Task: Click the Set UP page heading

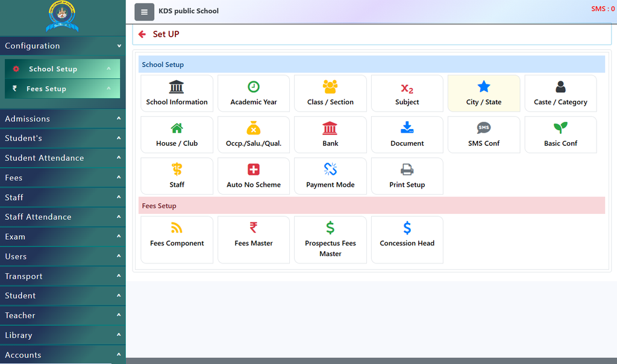Action: 166,34
